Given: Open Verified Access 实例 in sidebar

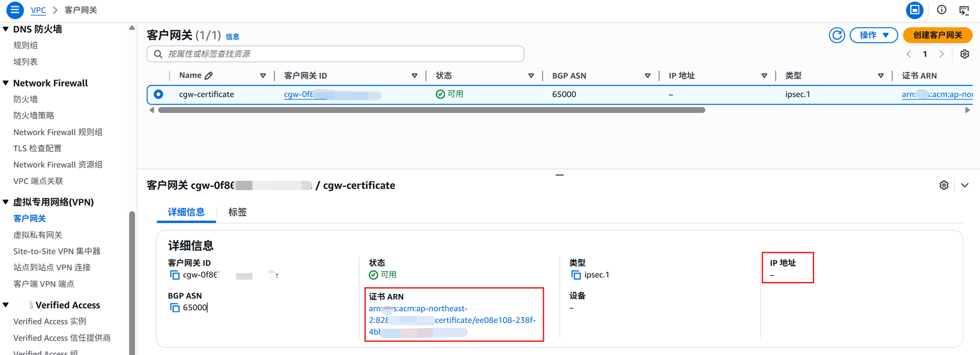Looking at the screenshot, I should click(50, 321).
